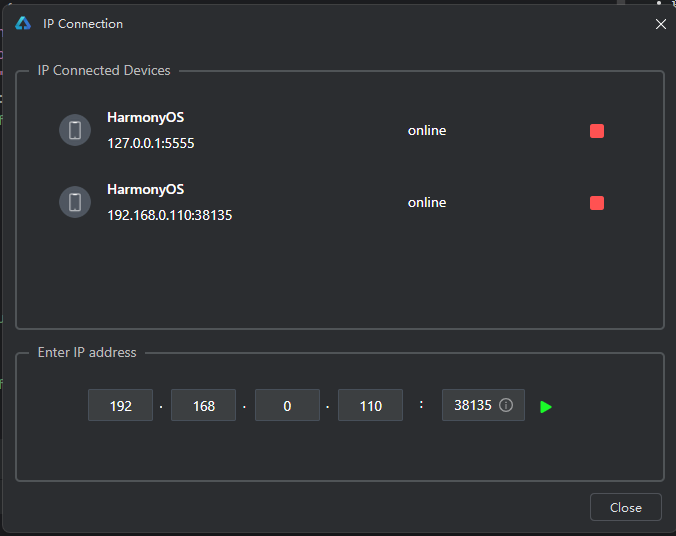The image size is (676, 536).
Task: Click HarmonyOS name of the 192.168.0.110 device
Action: coord(146,189)
